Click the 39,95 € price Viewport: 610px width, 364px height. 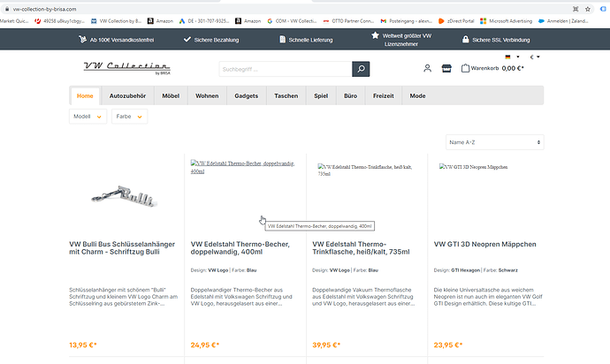326,345
